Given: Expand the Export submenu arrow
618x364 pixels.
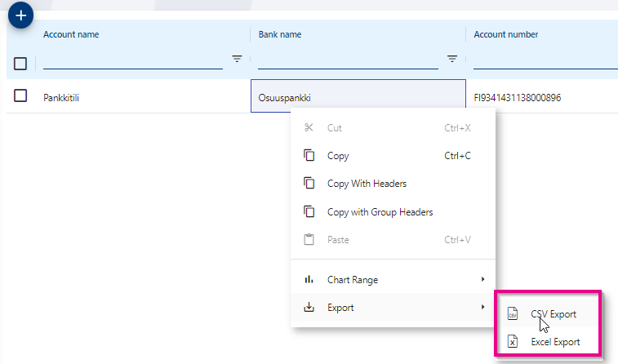Looking at the screenshot, I should tap(483, 308).
